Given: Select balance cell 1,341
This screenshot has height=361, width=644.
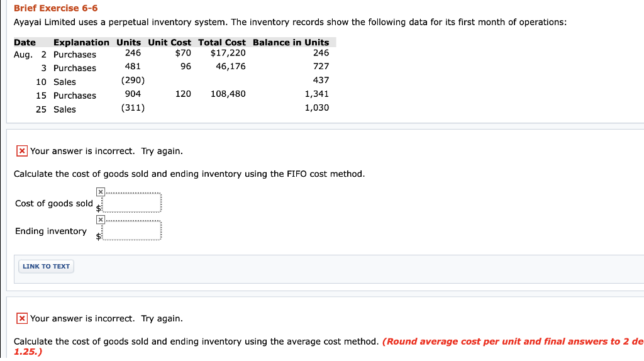Looking at the screenshot, I should [x=317, y=94].
